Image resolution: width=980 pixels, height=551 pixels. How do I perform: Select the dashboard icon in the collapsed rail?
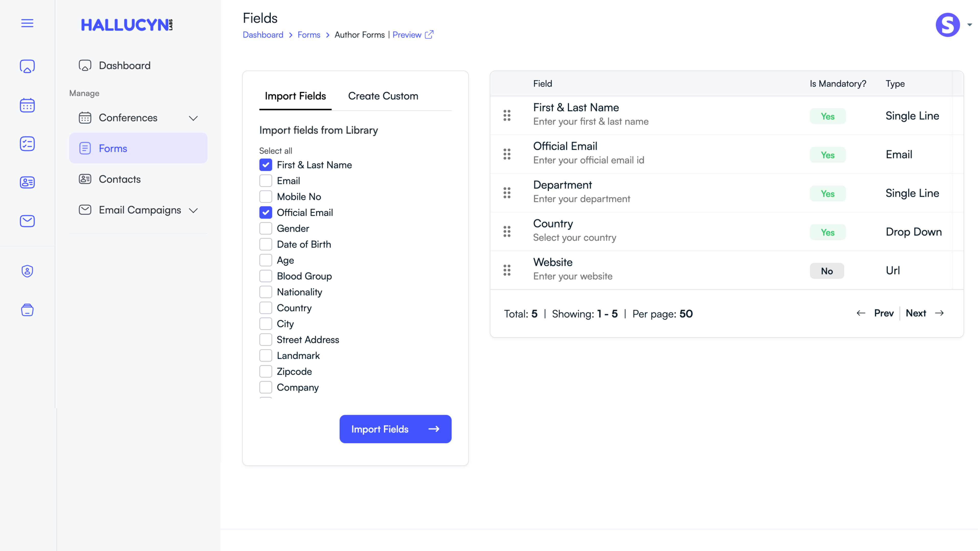(27, 66)
